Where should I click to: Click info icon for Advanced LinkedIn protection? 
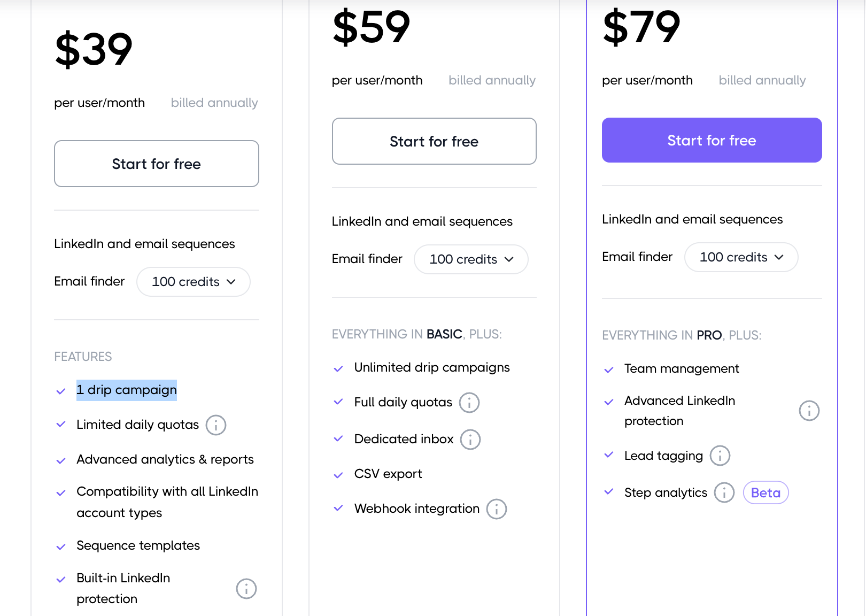809,411
